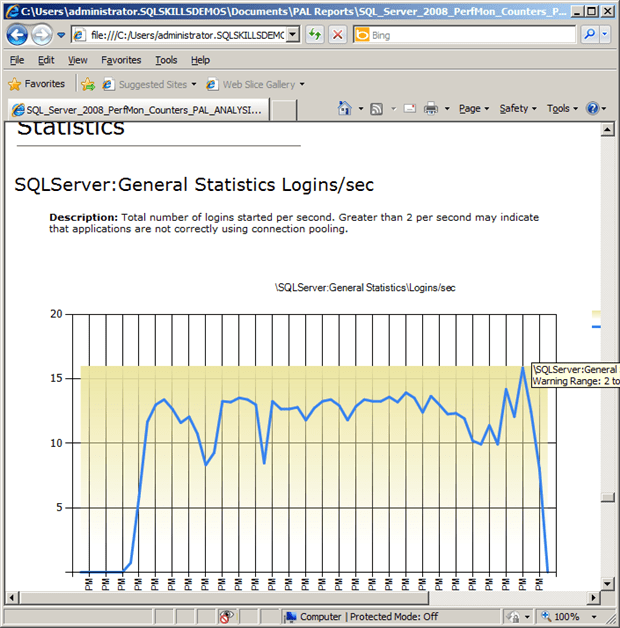Image resolution: width=620 pixels, height=628 pixels.
Task: Click the Y-axis label 10
Action: pos(56,443)
